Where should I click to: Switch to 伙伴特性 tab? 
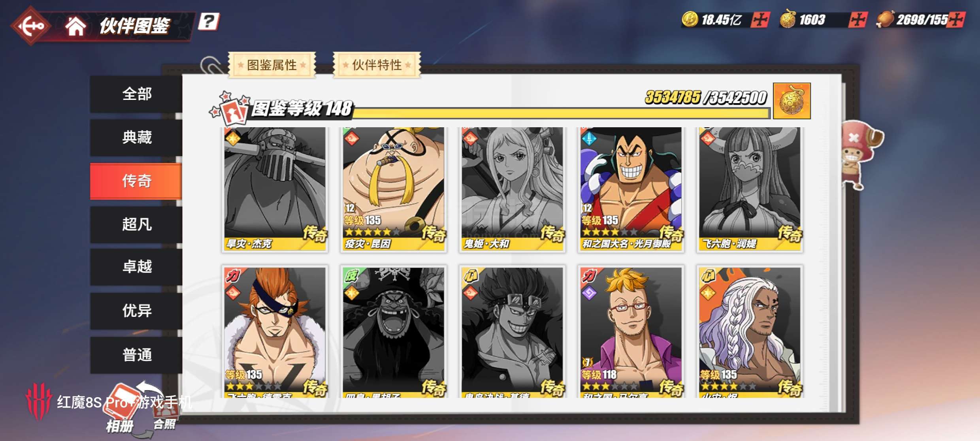point(377,65)
